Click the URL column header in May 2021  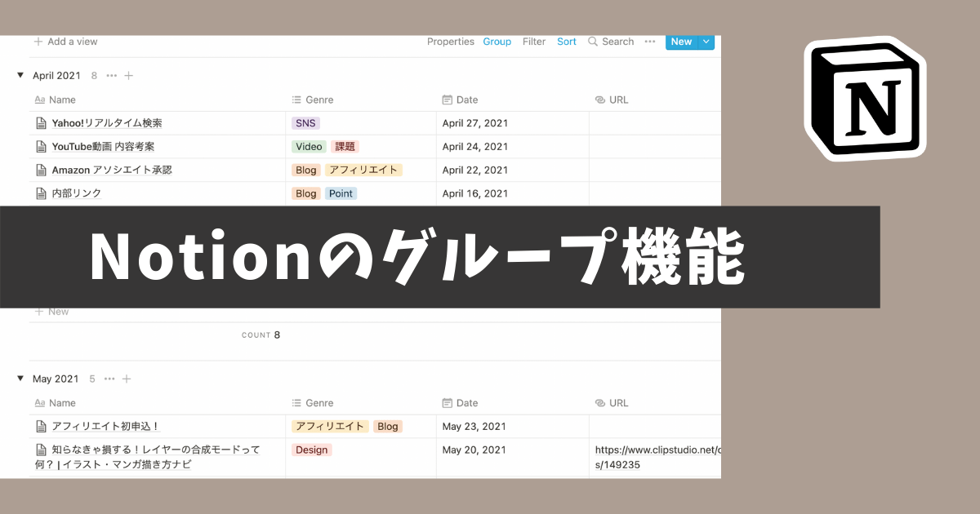point(612,403)
